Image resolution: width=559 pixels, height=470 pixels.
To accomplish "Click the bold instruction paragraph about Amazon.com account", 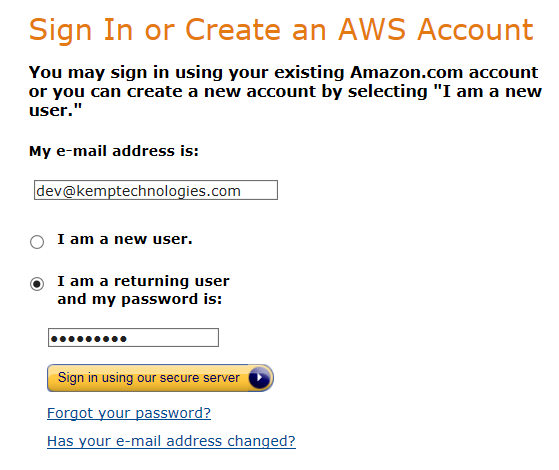I will tap(285, 91).
